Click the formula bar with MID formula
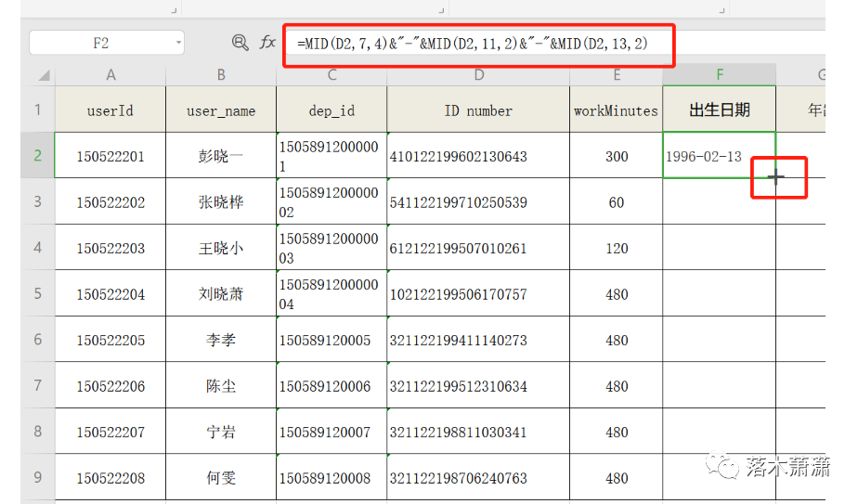 [479, 44]
